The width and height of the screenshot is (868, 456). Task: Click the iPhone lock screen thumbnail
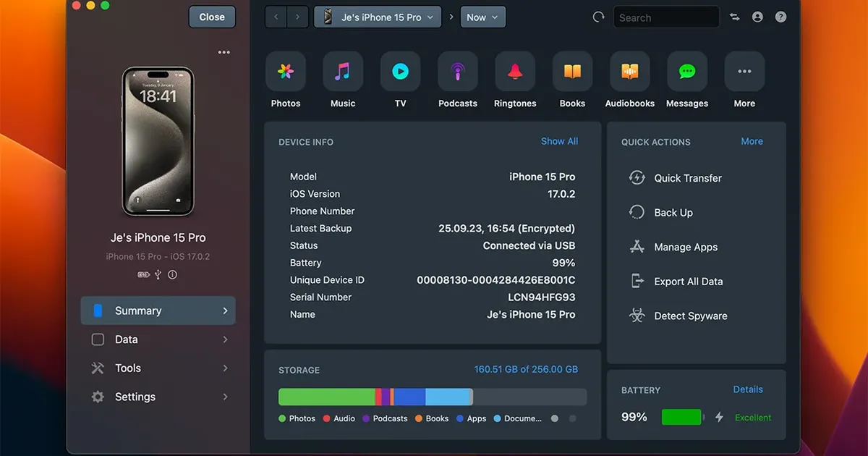[x=158, y=142]
